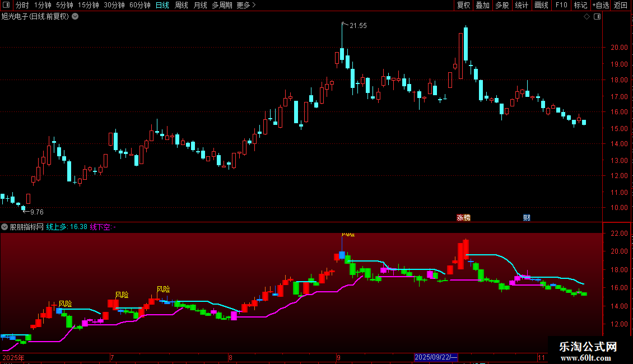Click the 返回 back button
633x364 pixels.
[621, 5]
